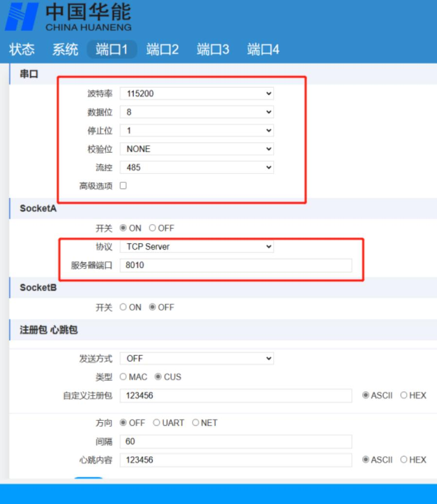
Task: Expand the 校验位 parity dropdown
Action: point(196,149)
